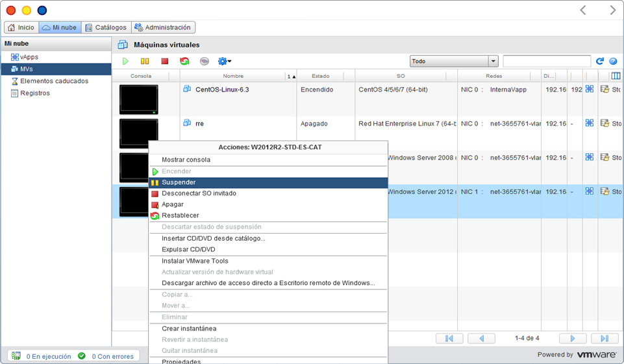
Task: Sort by the Nombre column header
Action: [x=233, y=76]
